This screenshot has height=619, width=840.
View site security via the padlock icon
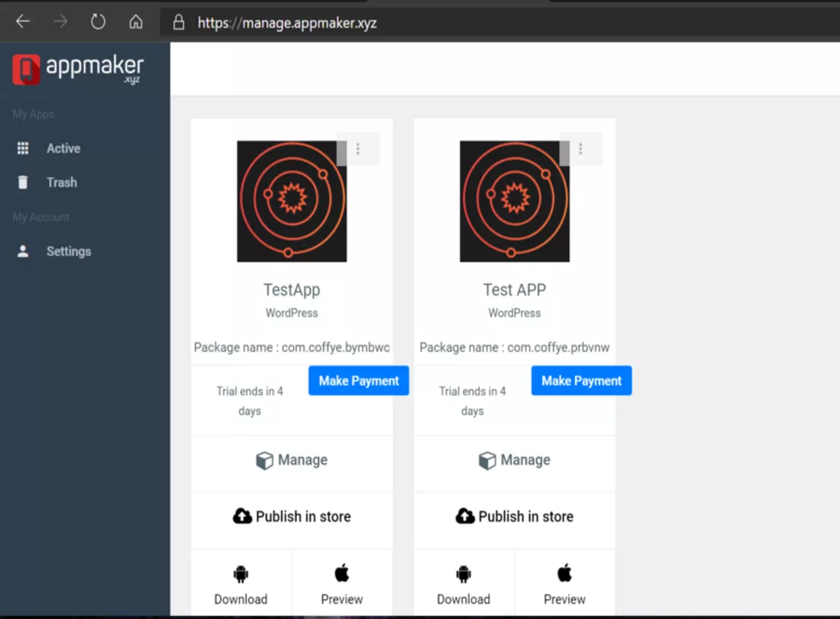click(179, 22)
